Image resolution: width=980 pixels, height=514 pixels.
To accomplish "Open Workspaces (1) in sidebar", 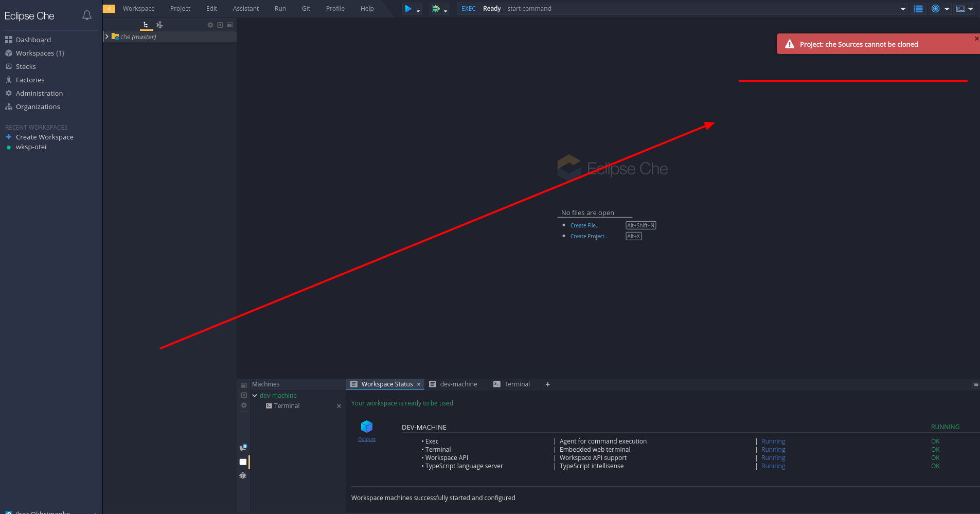I will (40, 53).
